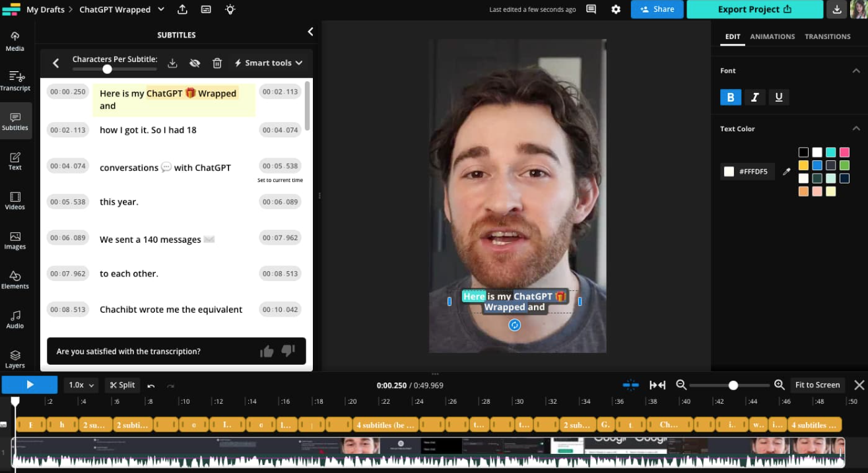Viewport: 868px width, 473px height.
Task: Click the #FFFDF5 hex color field
Action: [747, 172]
